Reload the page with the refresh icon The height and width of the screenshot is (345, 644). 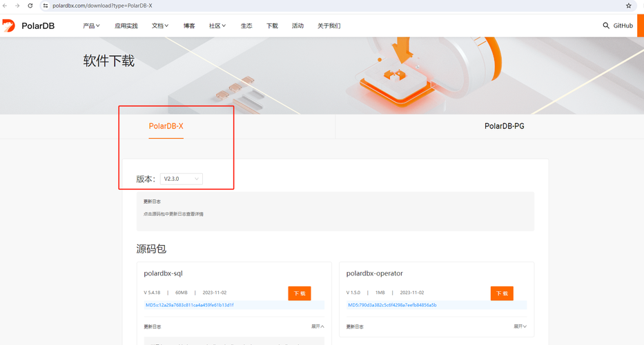point(30,6)
